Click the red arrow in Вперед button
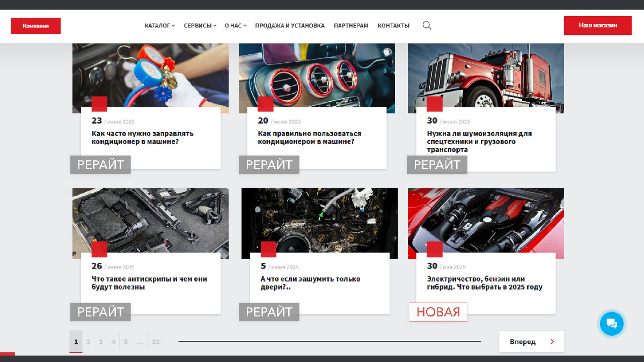 (x=552, y=342)
